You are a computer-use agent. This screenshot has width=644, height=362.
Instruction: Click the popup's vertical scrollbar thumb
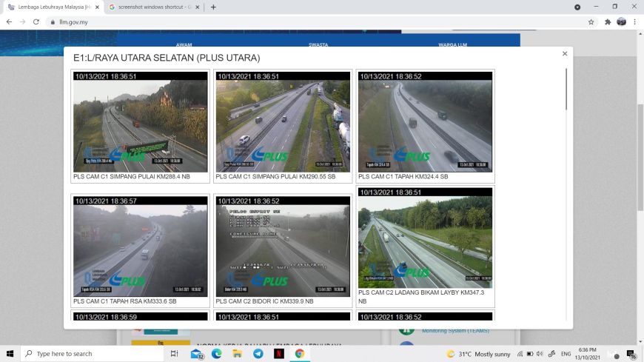pos(566,89)
